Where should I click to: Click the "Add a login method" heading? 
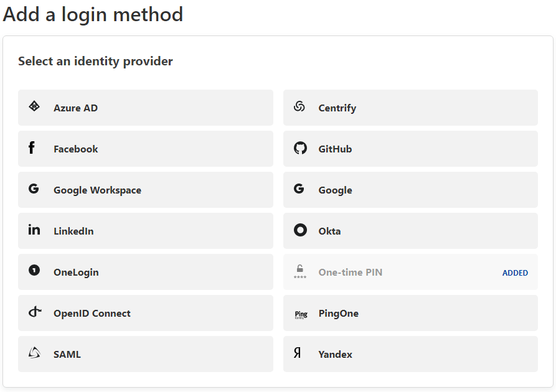(93, 14)
